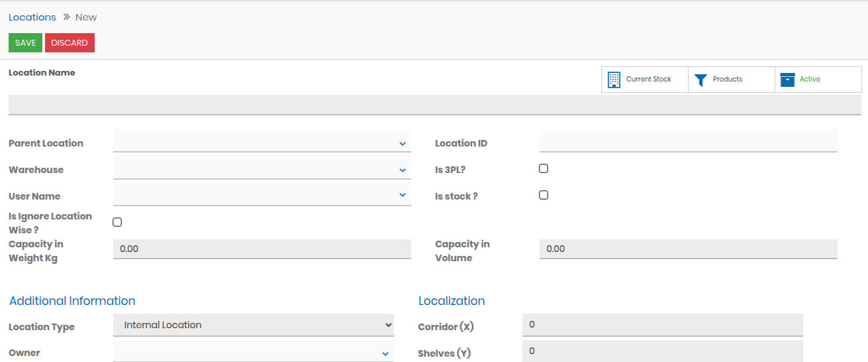Click the Shelves (Y) input box

[x=662, y=351]
